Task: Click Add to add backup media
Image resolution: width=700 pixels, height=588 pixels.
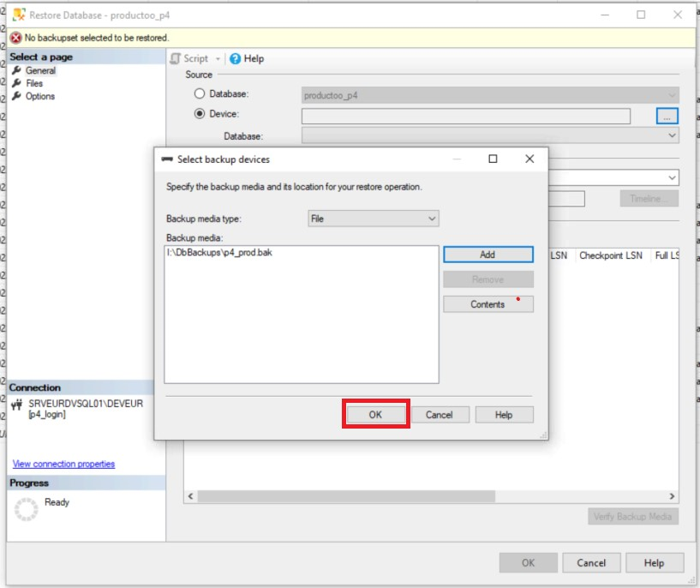Action: click(488, 255)
